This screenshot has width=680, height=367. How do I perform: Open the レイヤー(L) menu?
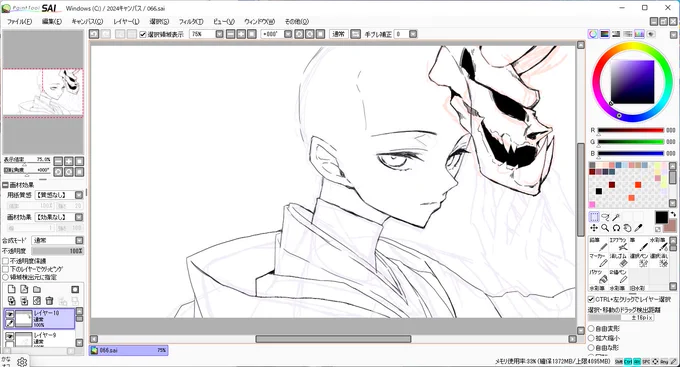126,21
